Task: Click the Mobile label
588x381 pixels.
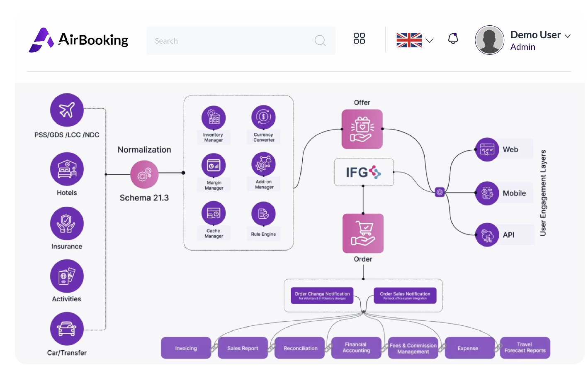Action: tap(514, 193)
